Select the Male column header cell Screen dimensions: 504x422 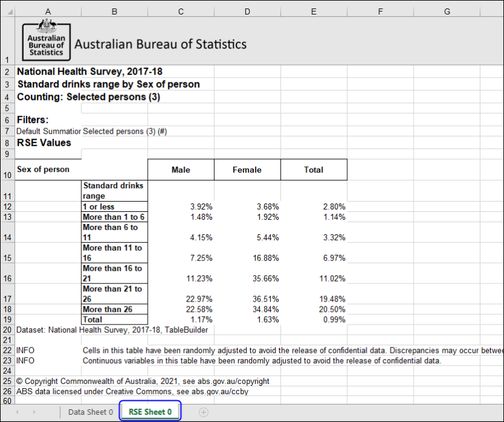pos(181,170)
